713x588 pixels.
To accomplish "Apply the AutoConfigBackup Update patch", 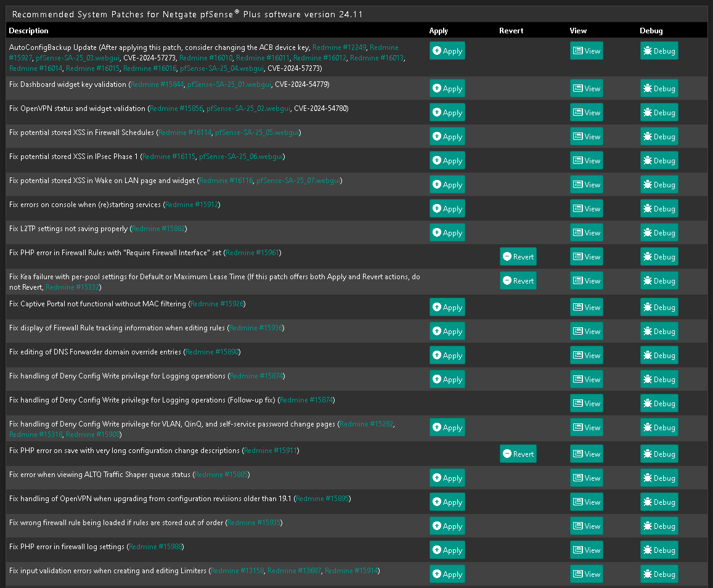I will point(447,51).
